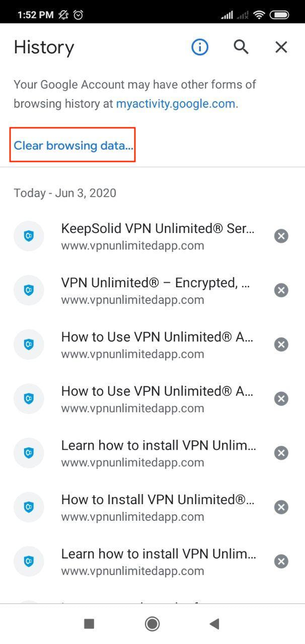This screenshot has width=305, height=644.
Task: Delete second How to Use VPN Unlimited® entry
Action: 281,399
